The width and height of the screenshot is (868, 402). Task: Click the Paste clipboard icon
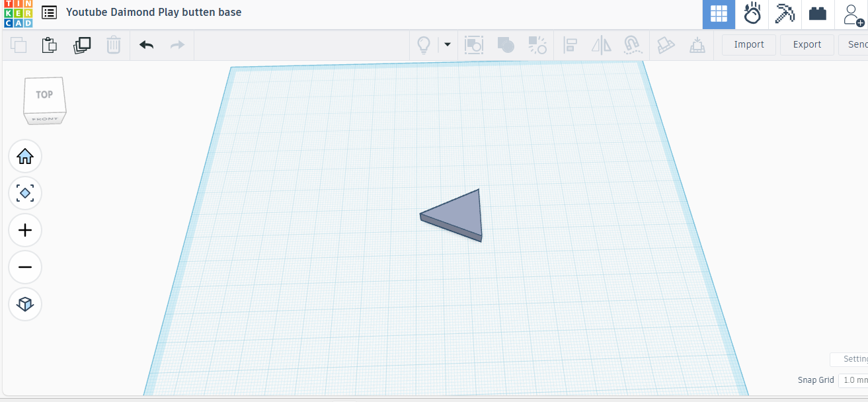pyautogui.click(x=50, y=45)
